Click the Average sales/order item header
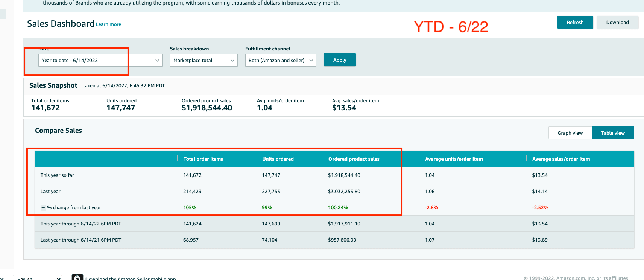Image resolution: width=644 pixels, height=280 pixels. tap(561, 159)
